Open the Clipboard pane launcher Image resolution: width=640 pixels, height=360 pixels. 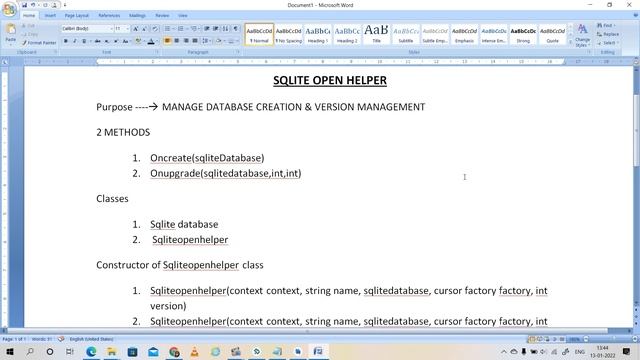pyautogui.click(x=56, y=52)
